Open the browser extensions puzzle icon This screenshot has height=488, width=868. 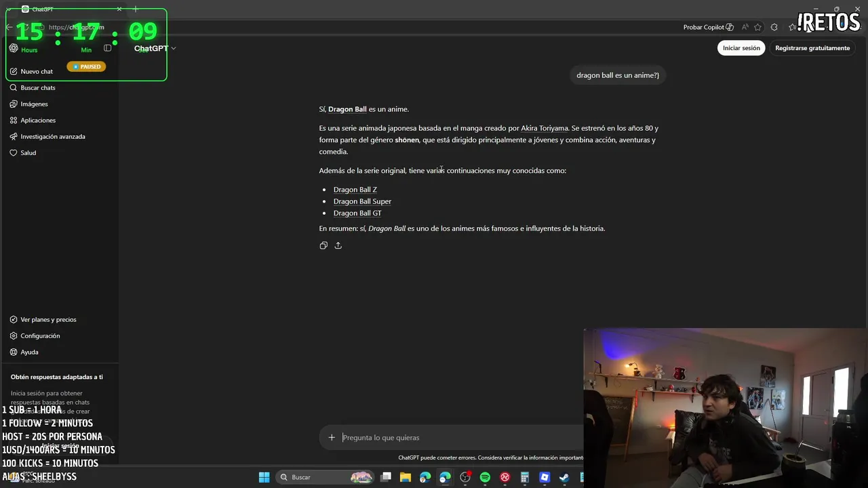tap(774, 27)
